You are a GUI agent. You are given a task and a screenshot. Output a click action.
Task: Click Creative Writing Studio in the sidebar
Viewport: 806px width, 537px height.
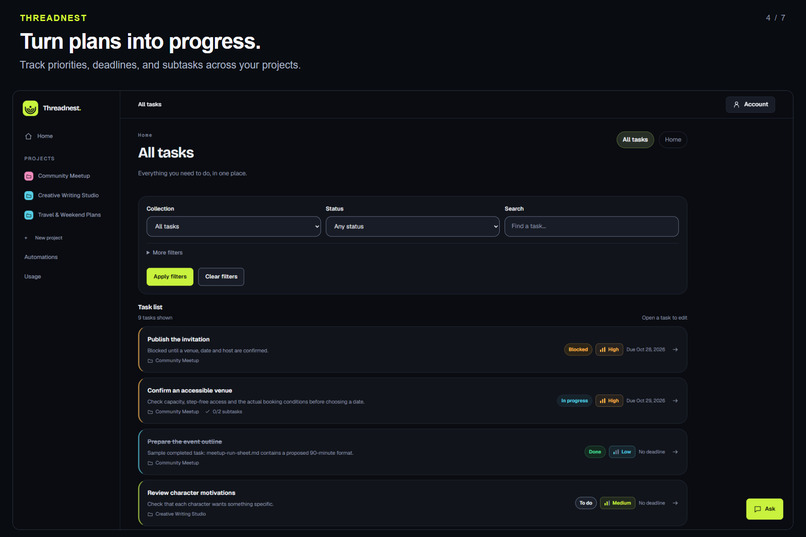(x=68, y=195)
